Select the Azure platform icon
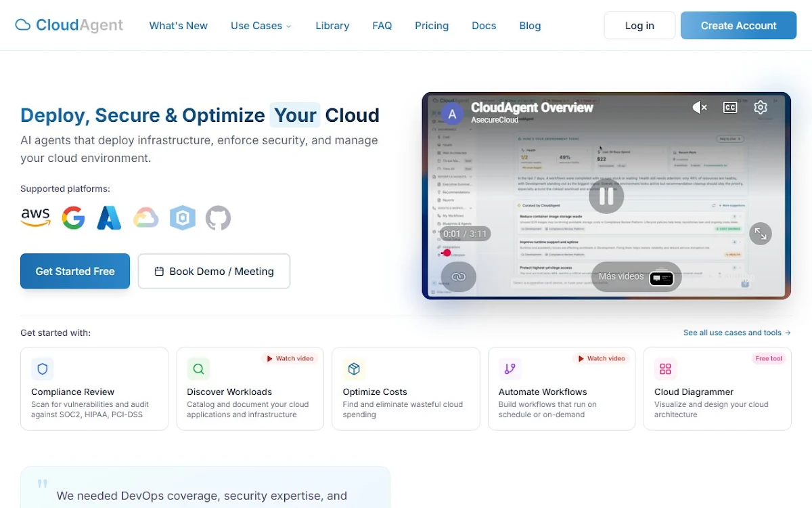Image resolution: width=812 pixels, height=508 pixels. pos(109,218)
